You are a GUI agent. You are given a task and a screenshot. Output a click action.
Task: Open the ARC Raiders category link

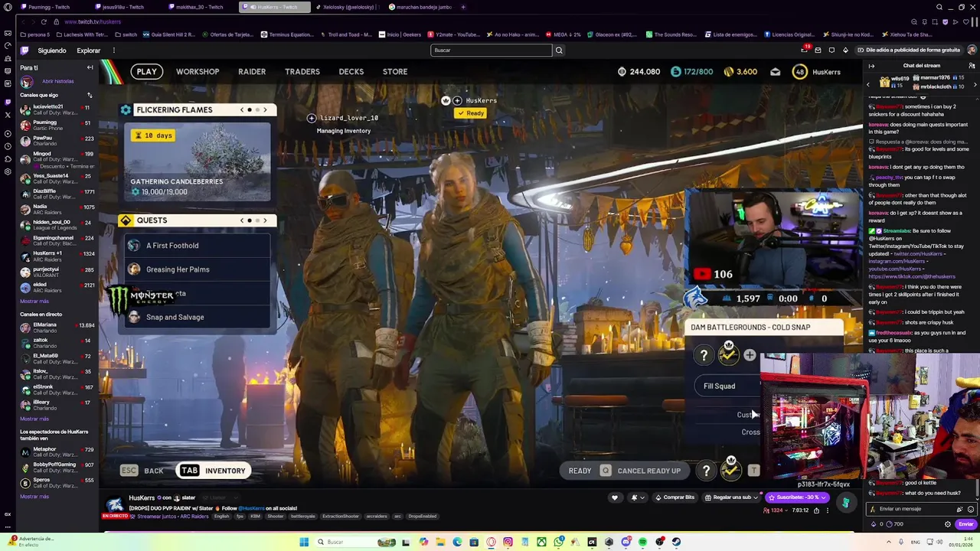coord(193,517)
